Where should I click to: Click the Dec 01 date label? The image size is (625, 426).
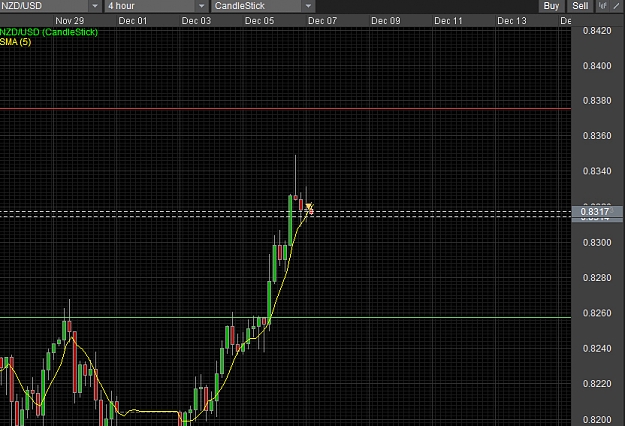(133, 21)
